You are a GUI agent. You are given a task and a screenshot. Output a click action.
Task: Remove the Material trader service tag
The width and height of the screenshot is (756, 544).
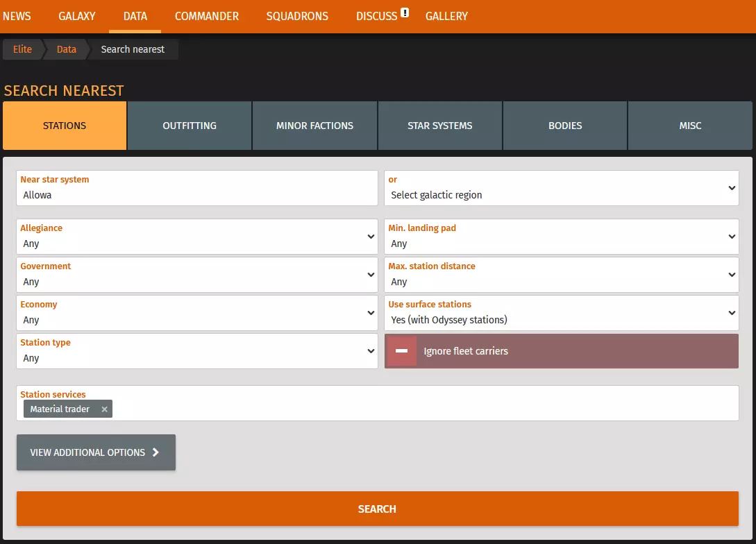104,409
